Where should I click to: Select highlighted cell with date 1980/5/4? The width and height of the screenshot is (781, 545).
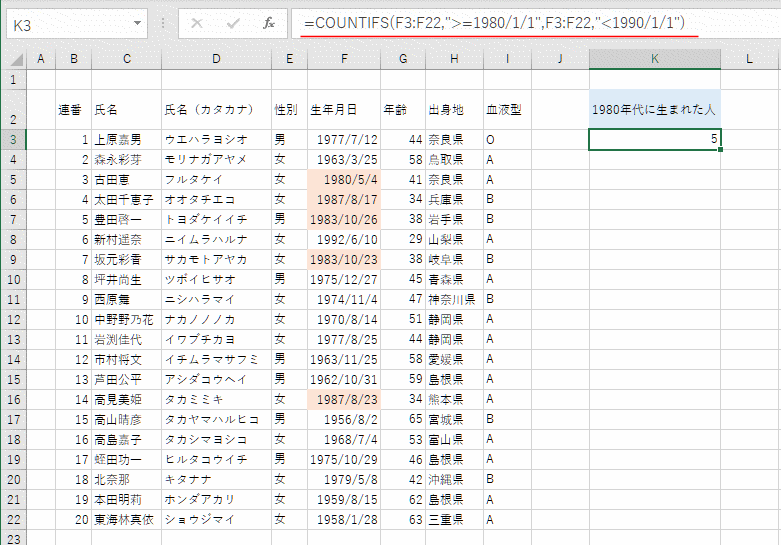(344, 179)
